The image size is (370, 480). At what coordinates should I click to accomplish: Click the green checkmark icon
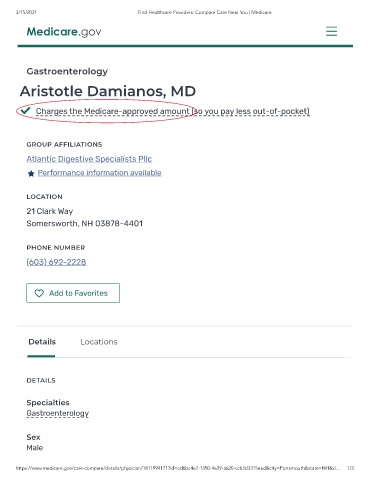(25, 110)
